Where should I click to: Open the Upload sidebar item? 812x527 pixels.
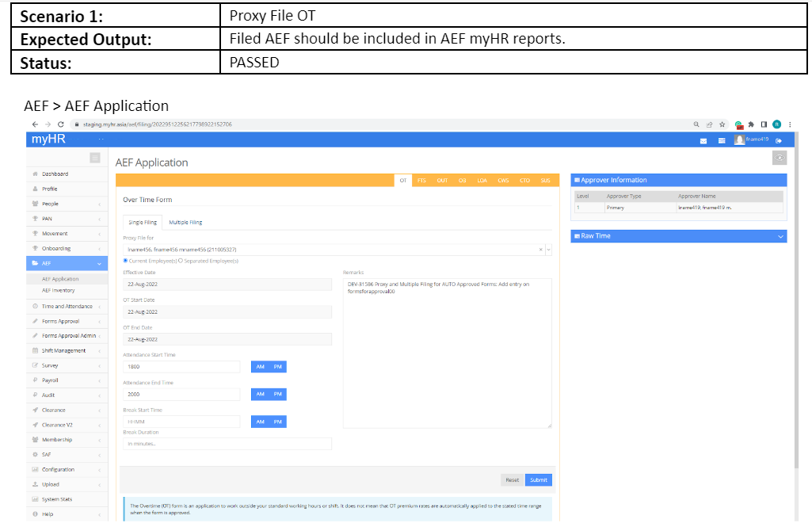[x=67, y=484]
